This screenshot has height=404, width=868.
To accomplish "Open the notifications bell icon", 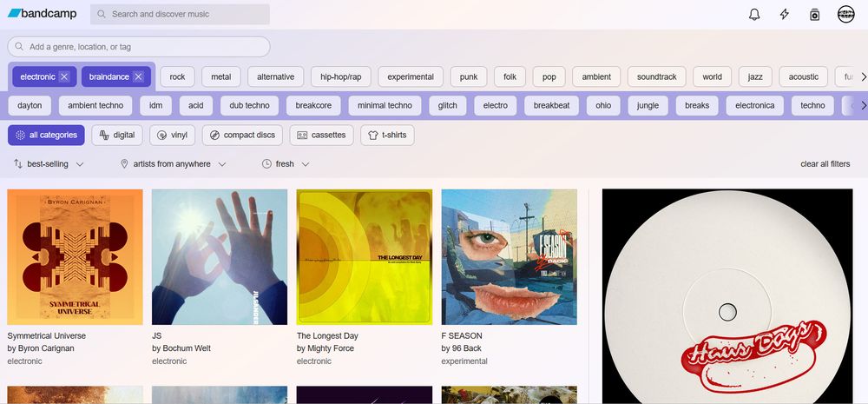I will (754, 15).
